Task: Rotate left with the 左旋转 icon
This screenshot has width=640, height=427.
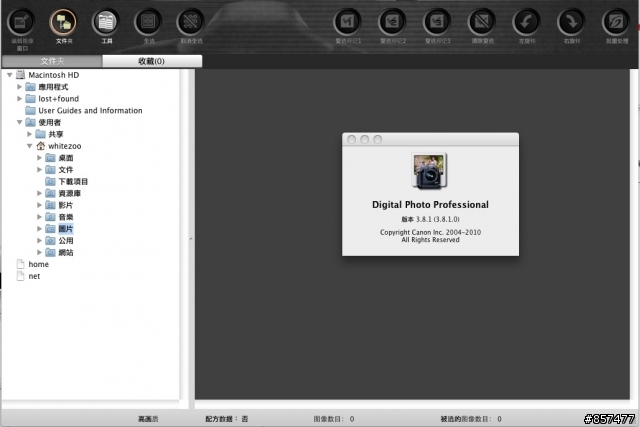Action: (x=527, y=22)
